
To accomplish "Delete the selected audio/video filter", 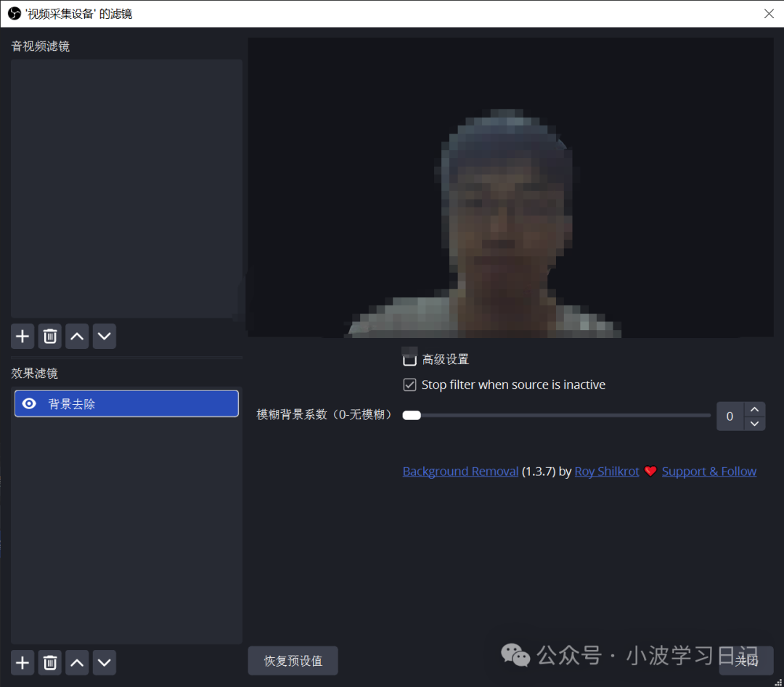I will [49, 336].
